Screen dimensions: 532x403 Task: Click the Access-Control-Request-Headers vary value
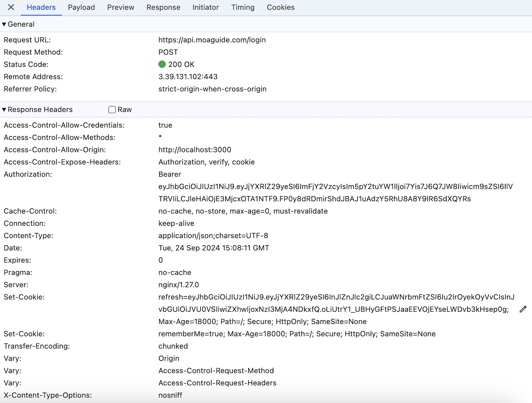217,383
